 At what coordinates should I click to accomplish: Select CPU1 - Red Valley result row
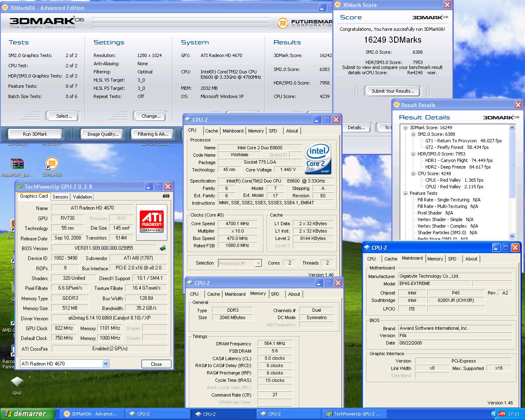(454, 180)
